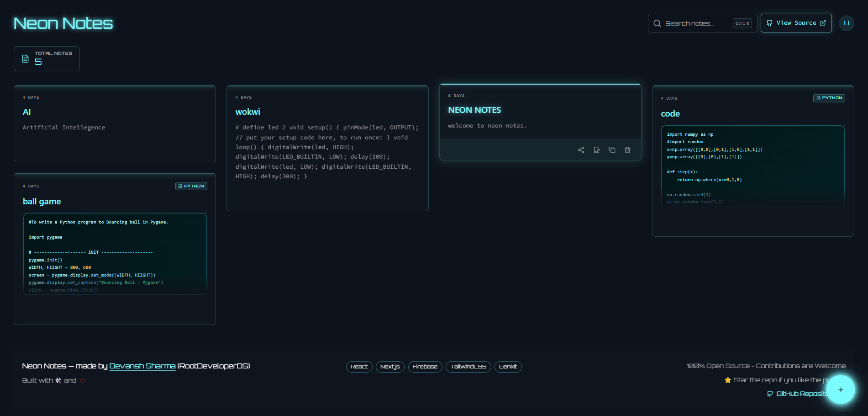
Task: Click the 'Built with' footer text
Action: (x=37, y=380)
